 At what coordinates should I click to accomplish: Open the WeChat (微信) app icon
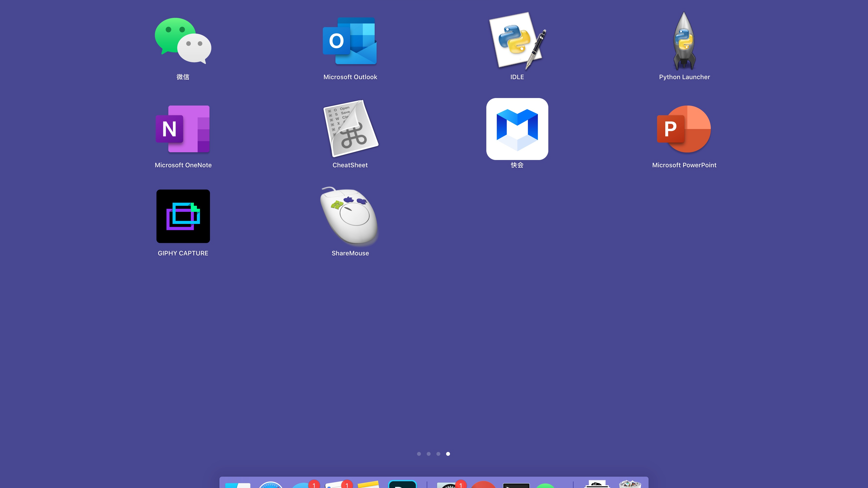point(183,41)
